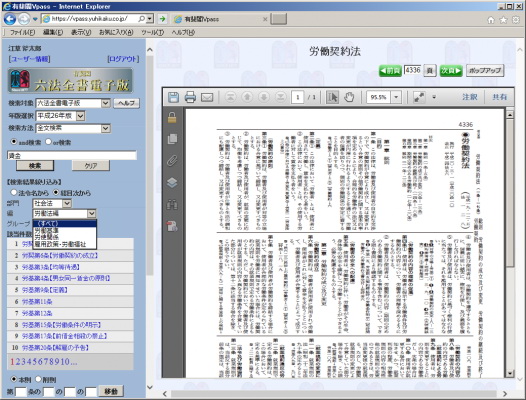The height and width of the screenshot is (400, 526).
Task: Click the browser back arrow button
Action: tap(10, 19)
